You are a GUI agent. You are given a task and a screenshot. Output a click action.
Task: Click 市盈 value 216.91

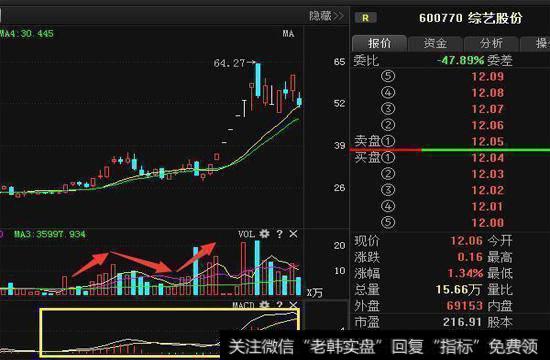tap(463, 322)
